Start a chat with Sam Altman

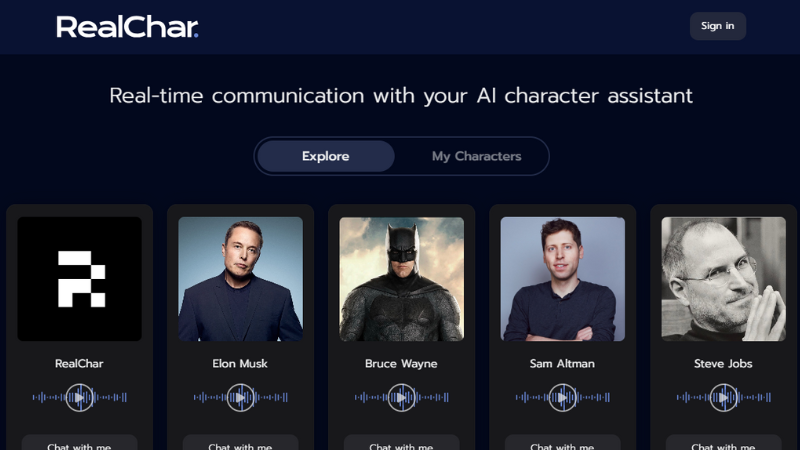coord(562,443)
